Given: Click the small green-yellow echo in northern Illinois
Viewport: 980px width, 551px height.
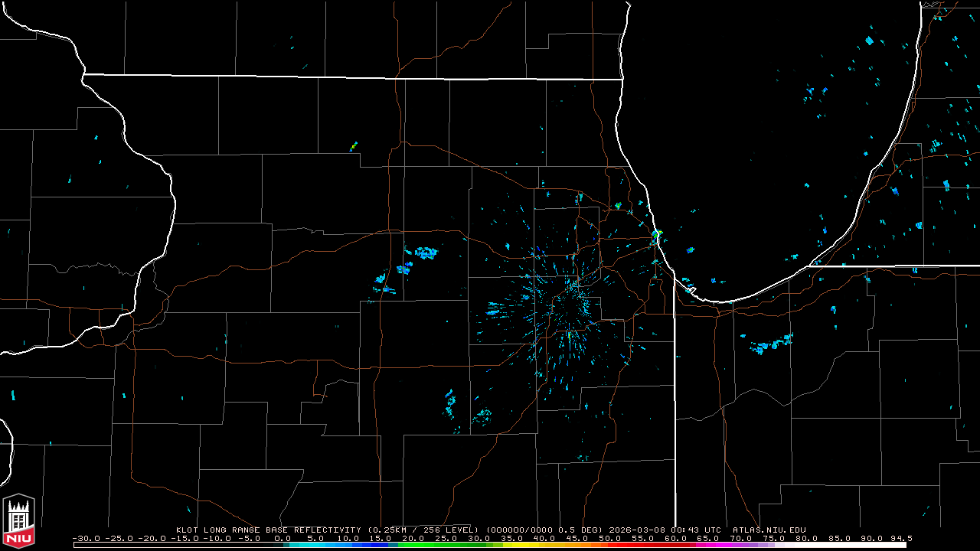Looking at the screenshot, I should coord(354,145).
